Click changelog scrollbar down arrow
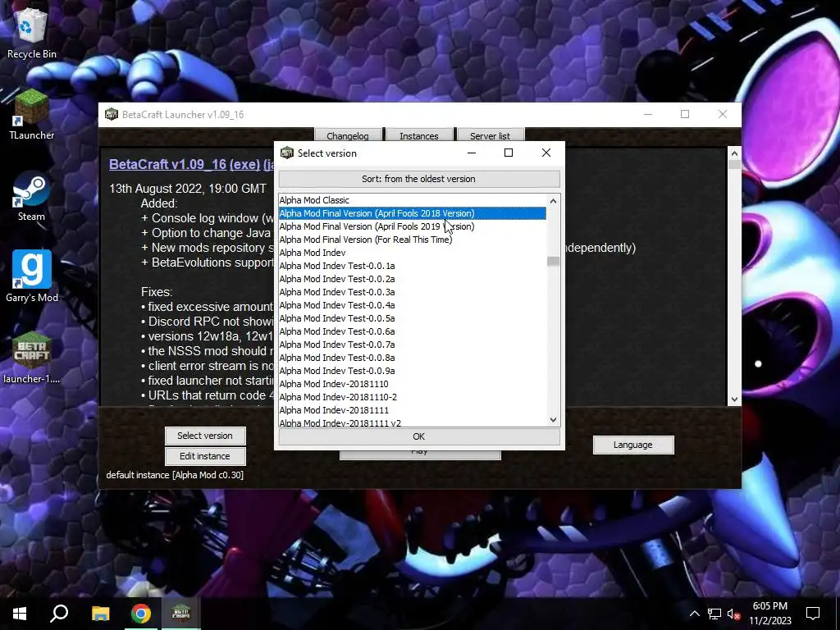This screenshot has width=840, height=630. 734,399
